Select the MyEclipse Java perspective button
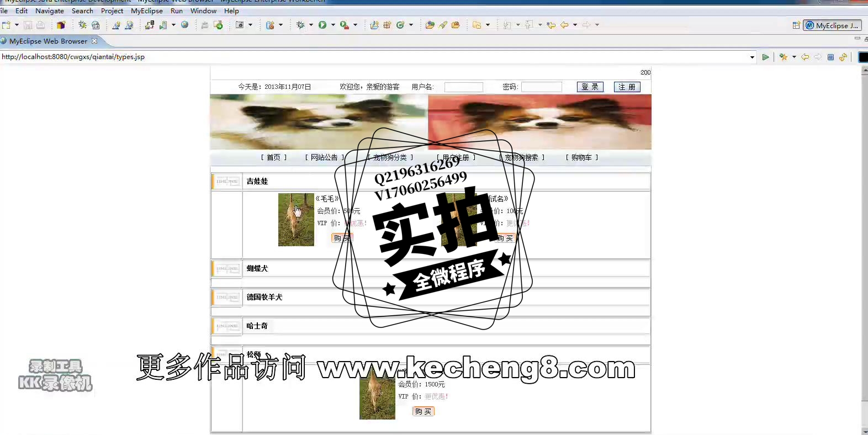868x435 pixels. click(x=833, y=25)
